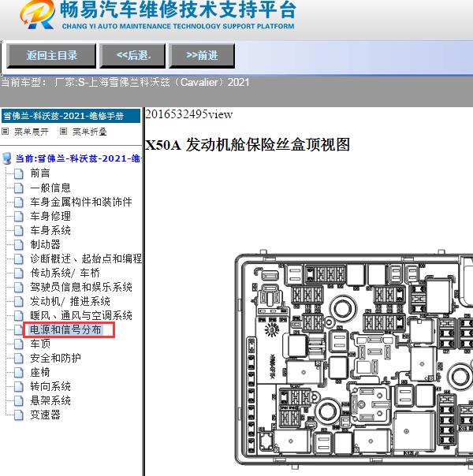The height and width of the screenshot is (476, 473).
Task: Click the Chang Yi platform logo
Action: [x=37, y=14]
